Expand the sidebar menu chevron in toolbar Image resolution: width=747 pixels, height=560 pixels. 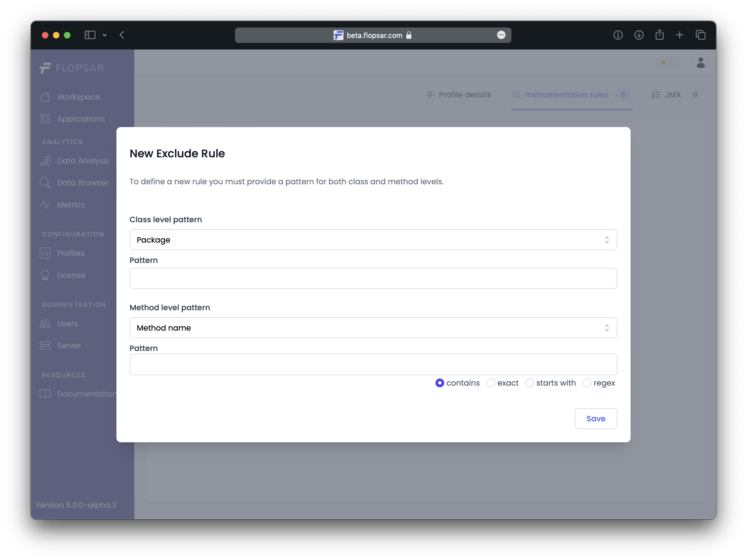tap(105, 35)
